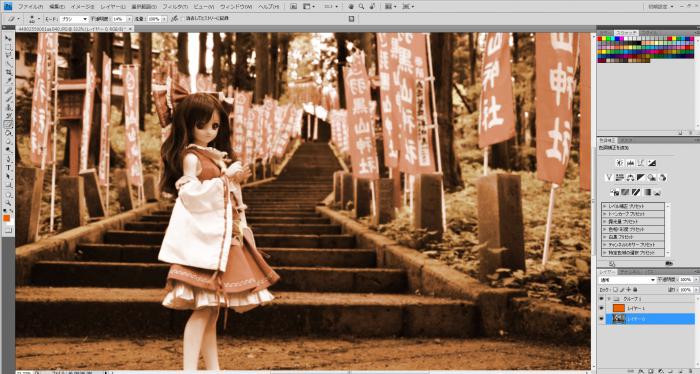Toggle visibility of レイヤー1

[601, 308]
